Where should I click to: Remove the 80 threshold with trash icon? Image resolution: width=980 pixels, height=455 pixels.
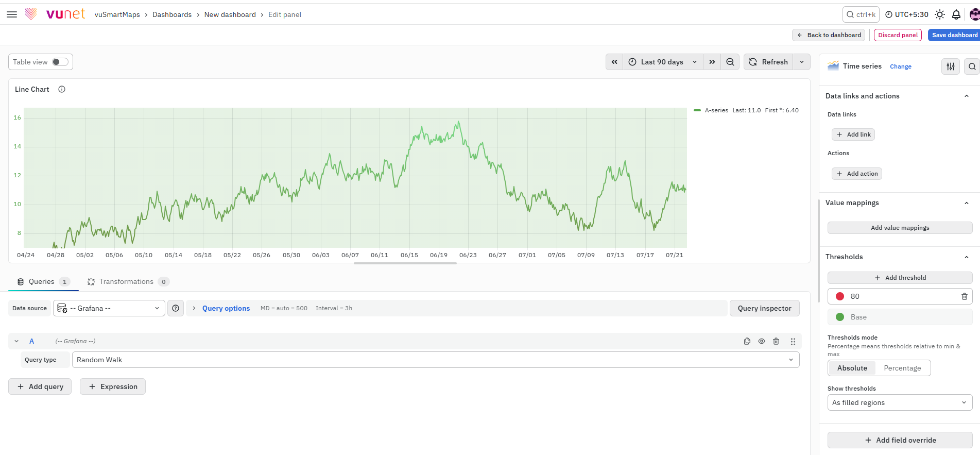965,296
